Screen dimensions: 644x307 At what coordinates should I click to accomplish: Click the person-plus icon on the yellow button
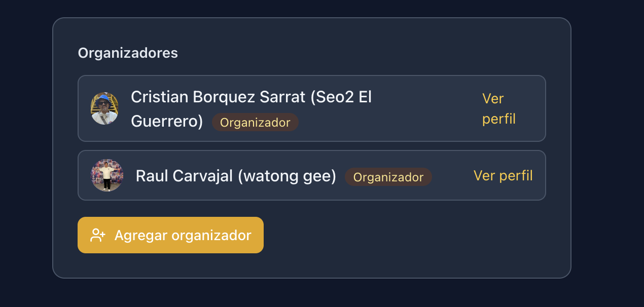click(x=98, y=235)
